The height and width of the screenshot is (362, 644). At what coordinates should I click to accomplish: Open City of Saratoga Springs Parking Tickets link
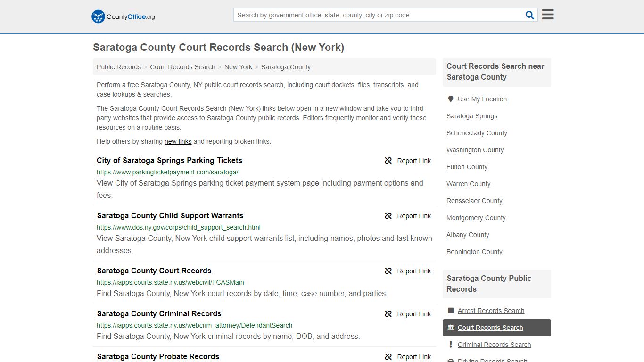pyautogui.click(x=169, y=160)
